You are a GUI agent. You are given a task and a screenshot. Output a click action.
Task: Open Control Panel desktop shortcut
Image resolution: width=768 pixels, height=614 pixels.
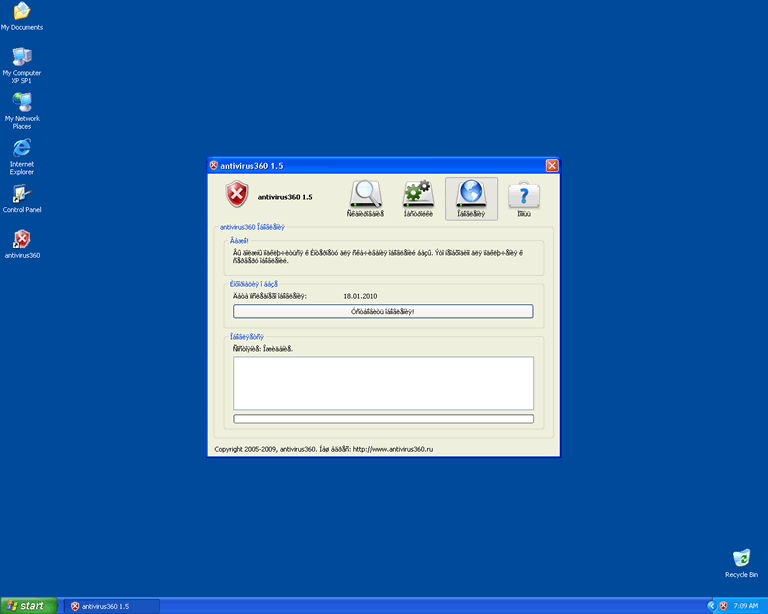pos(22,196)
